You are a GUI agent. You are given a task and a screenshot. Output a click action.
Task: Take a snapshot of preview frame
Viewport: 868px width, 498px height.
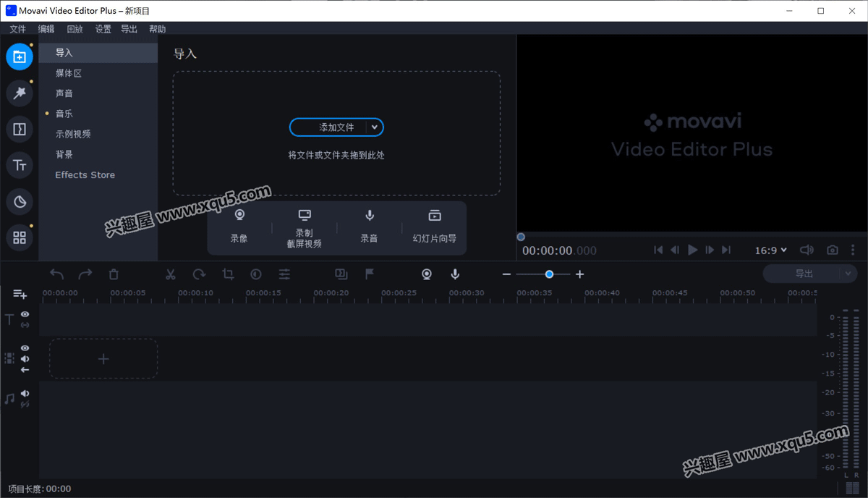833,250
